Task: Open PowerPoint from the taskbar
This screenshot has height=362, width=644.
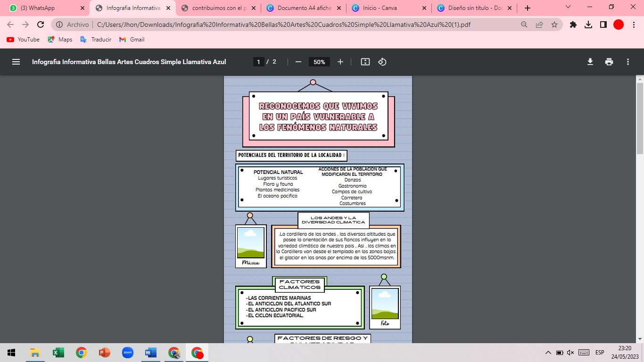Action: (x=104, y=353)
